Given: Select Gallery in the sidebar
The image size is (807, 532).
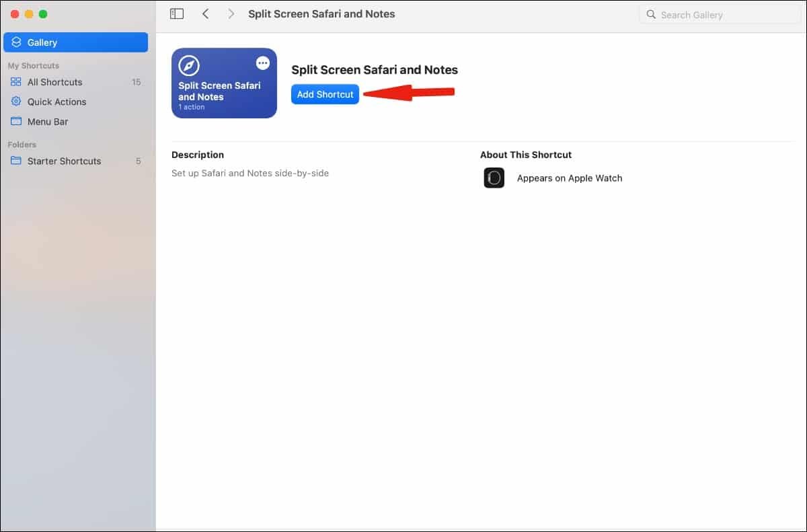Looking at the screenshot, I should click(75, 42).
